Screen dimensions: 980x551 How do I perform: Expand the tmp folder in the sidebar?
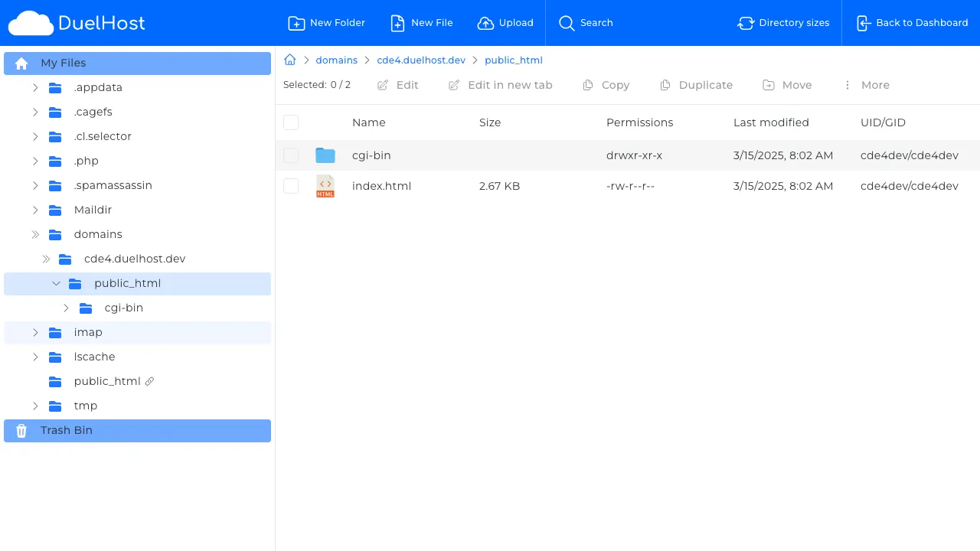click(35, 406)
